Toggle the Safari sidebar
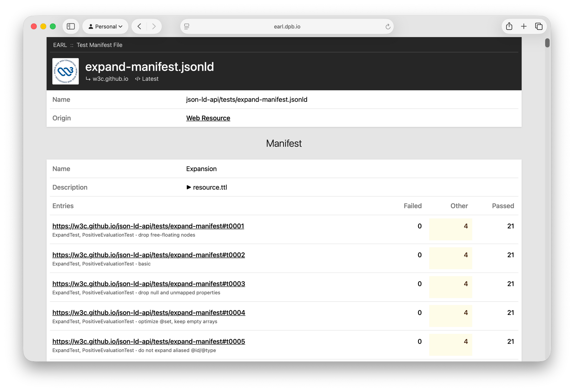Viewport: 574px width, 392px height. pyautogui.click(x=71, y=26)
